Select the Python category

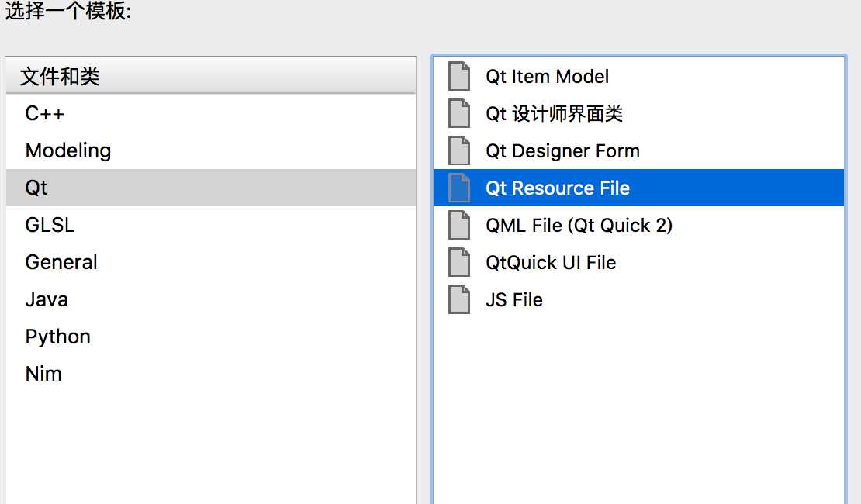[211, 337]
